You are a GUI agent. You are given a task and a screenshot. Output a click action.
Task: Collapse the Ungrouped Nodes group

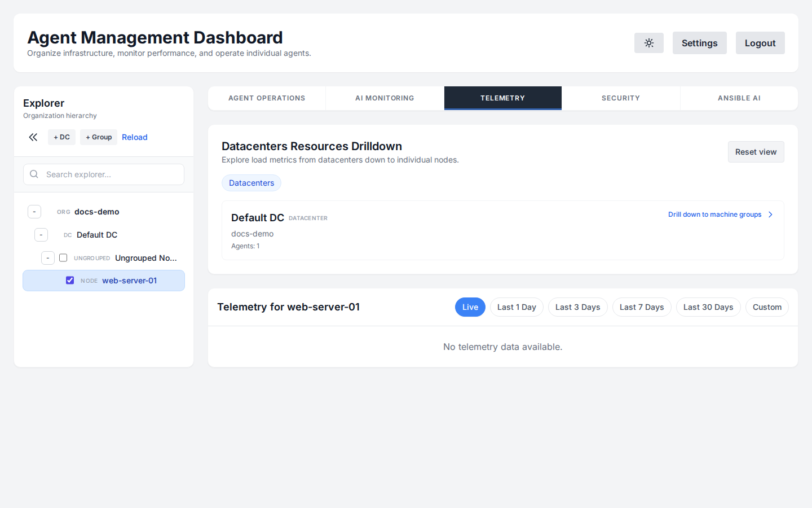(x=48, y=257)
